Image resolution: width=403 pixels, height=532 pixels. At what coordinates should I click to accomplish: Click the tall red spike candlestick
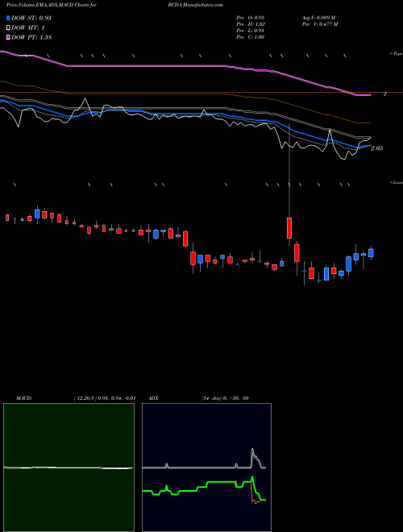click(x=289, y=228)
